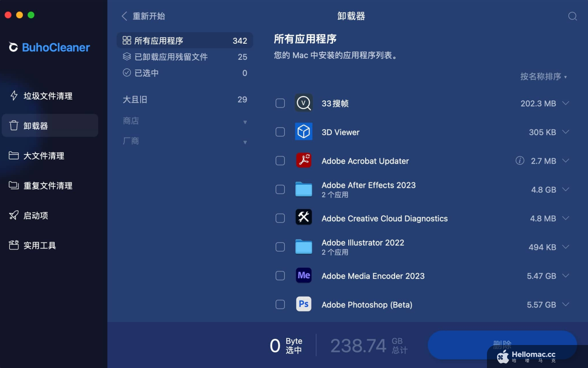
Task: Click the BuhoCleaner logo icon
Action: pos(13,47)
